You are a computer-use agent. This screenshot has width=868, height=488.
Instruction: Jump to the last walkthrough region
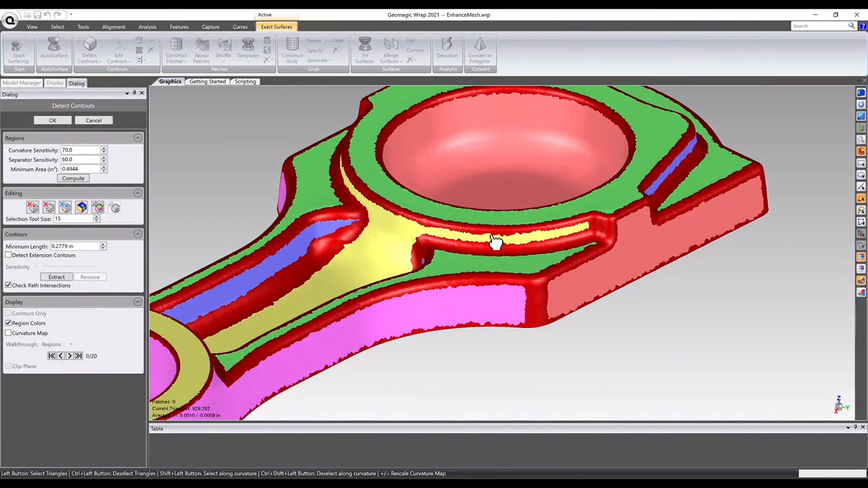point(78,356)
